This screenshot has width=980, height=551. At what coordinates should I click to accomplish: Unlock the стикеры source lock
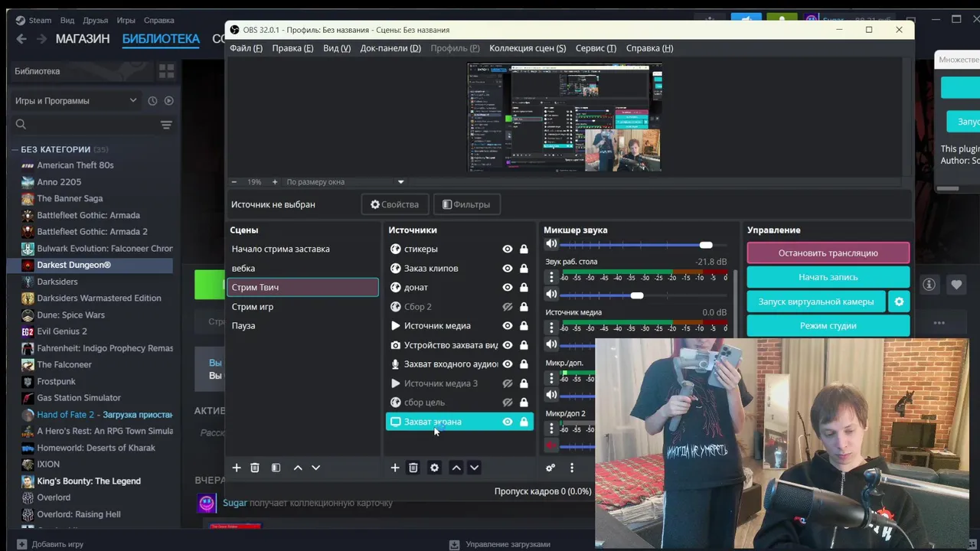coord(524,249)
